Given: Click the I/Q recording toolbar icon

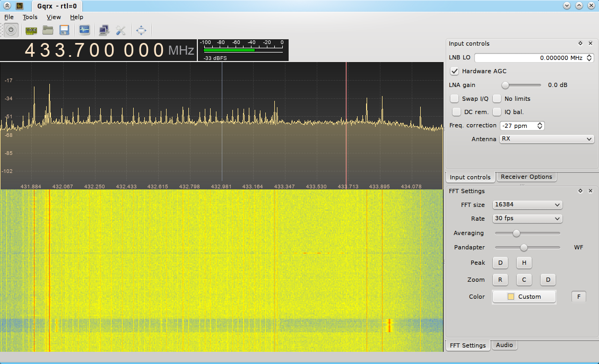Looking at the screenshot, I should coord(84,30).
